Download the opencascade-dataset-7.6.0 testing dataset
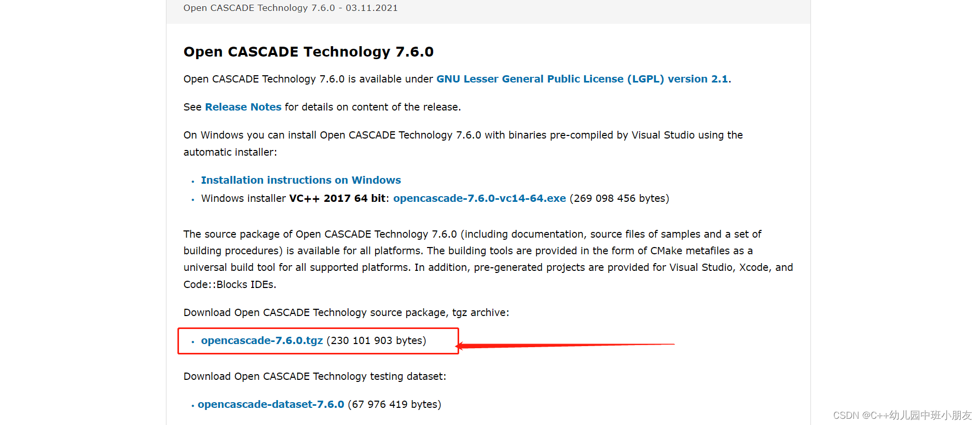The height and width of the screenshot is (425, 980). coord(271,404)
